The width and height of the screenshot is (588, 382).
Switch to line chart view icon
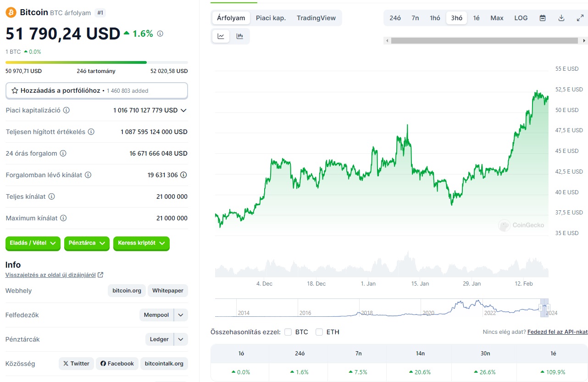[221, 36]
